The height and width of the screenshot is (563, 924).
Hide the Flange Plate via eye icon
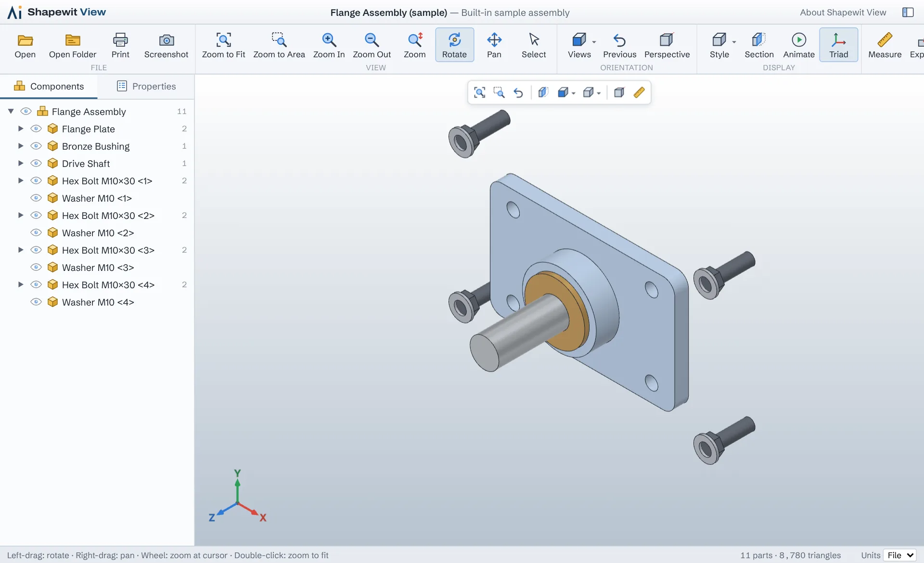click(x=36, y=129)
